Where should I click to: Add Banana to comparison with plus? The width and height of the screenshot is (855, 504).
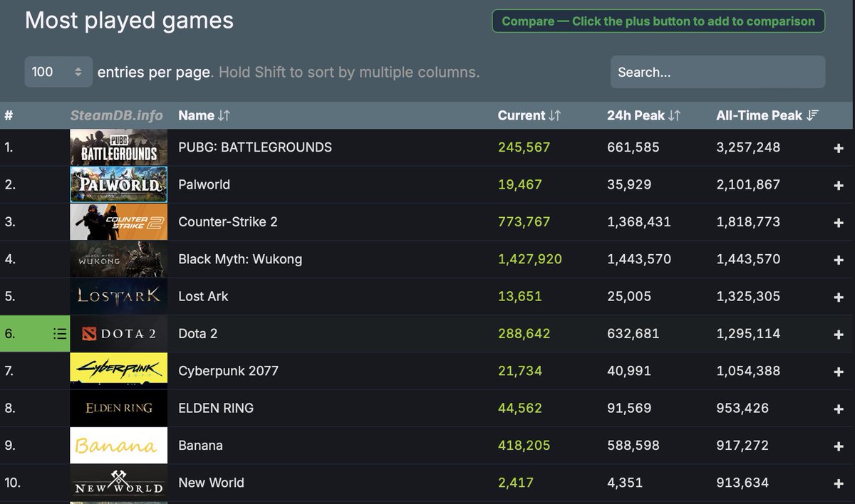839,446
